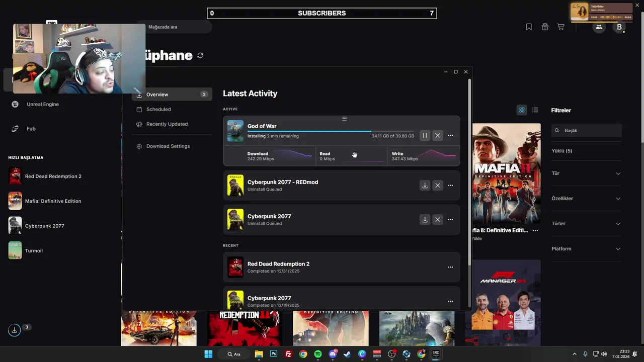The width and height of the screenshot is (644, 362).
Task: Click the Write speed graph
Action: click(438, 156)
